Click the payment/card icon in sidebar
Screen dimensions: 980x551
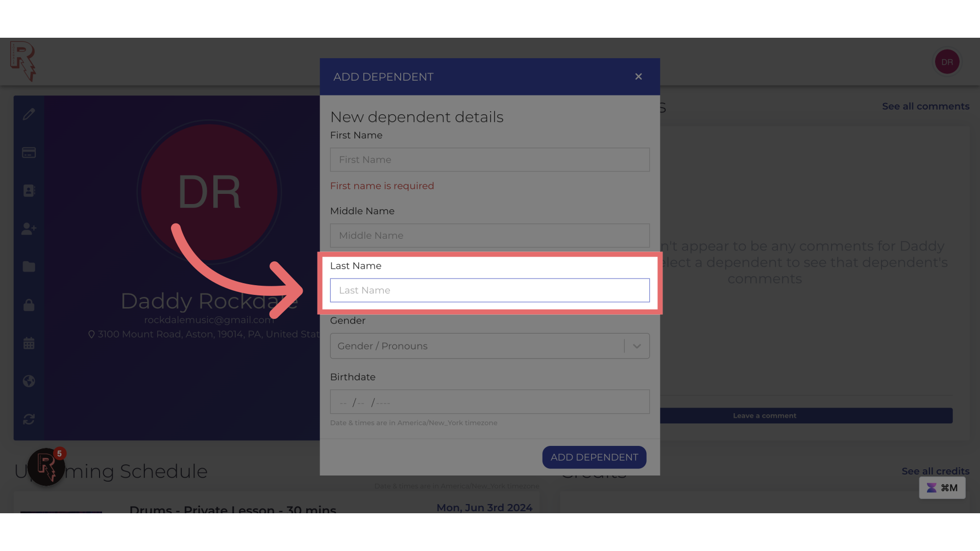click(29, 152)
